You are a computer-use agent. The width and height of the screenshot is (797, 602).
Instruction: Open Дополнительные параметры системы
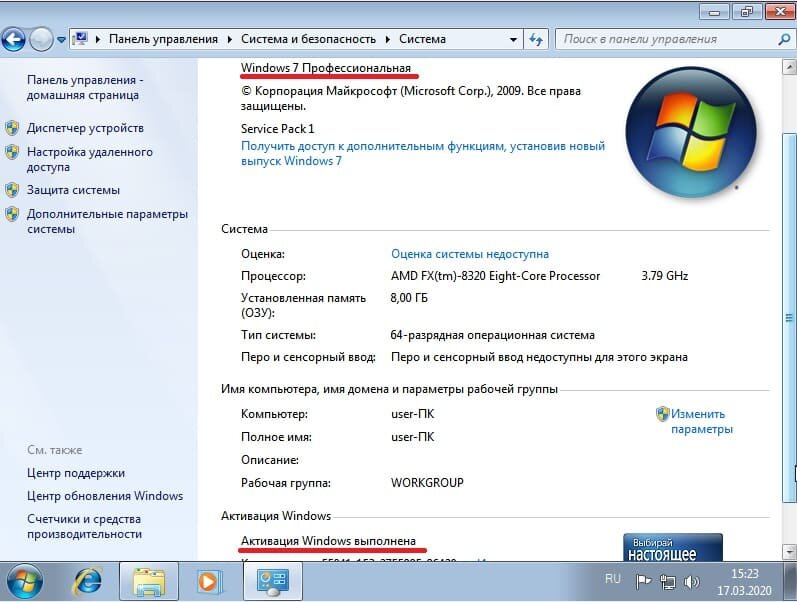point(107,221)
